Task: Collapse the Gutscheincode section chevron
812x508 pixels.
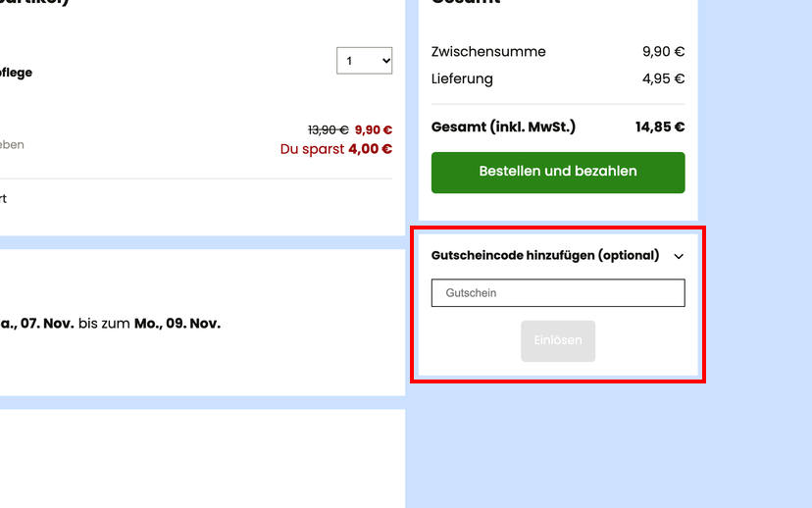Action: (x=679, y=256)
